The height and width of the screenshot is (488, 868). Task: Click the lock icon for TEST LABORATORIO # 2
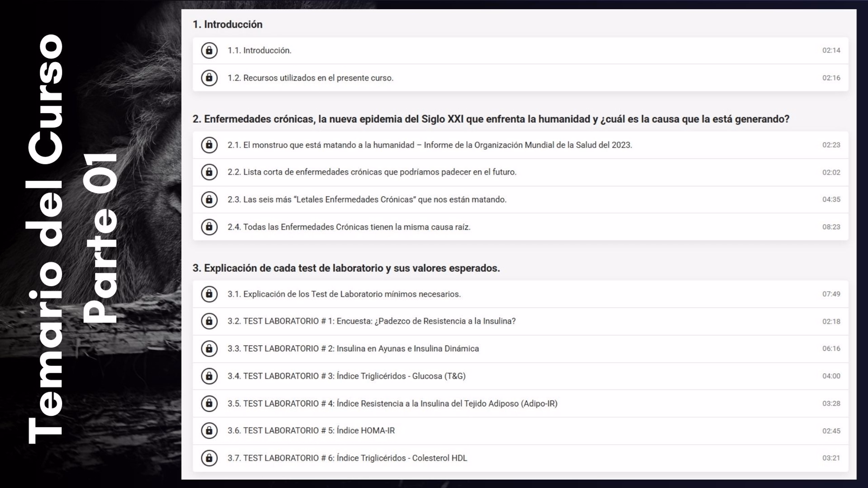point(209,348)
